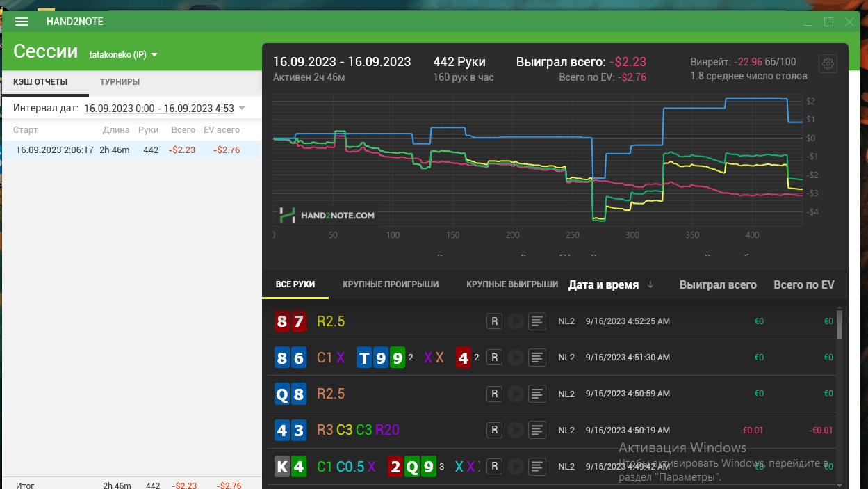This screenshot has height=489, width=868.
Task: Open hand text for the Q8 hand
Action: 537,394
